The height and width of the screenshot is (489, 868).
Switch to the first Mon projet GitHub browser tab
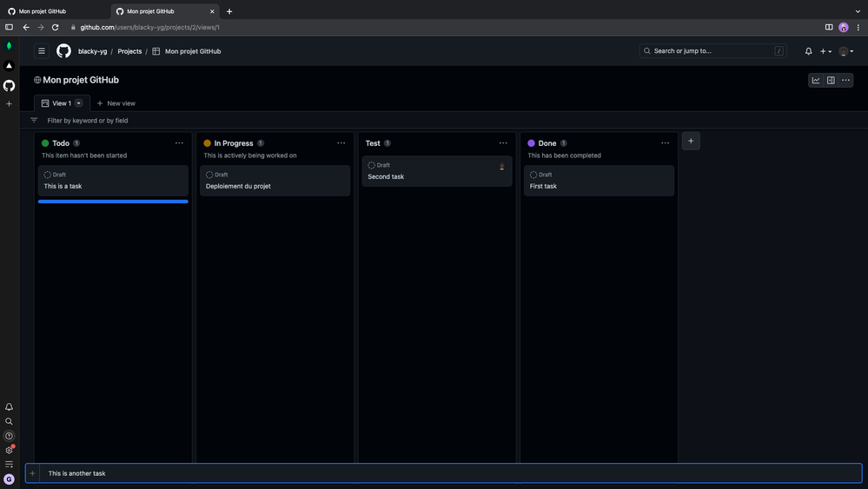[56, 11]
